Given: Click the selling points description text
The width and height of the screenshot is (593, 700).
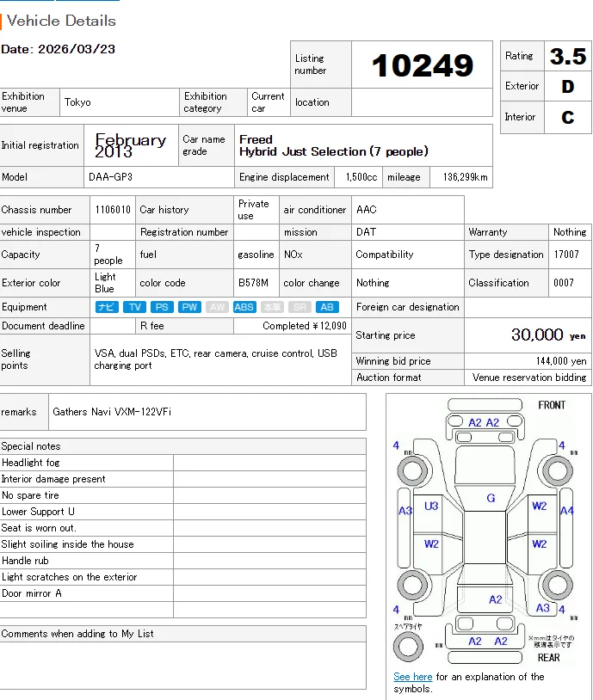Looking at the screenshot, I should point(215,359).
